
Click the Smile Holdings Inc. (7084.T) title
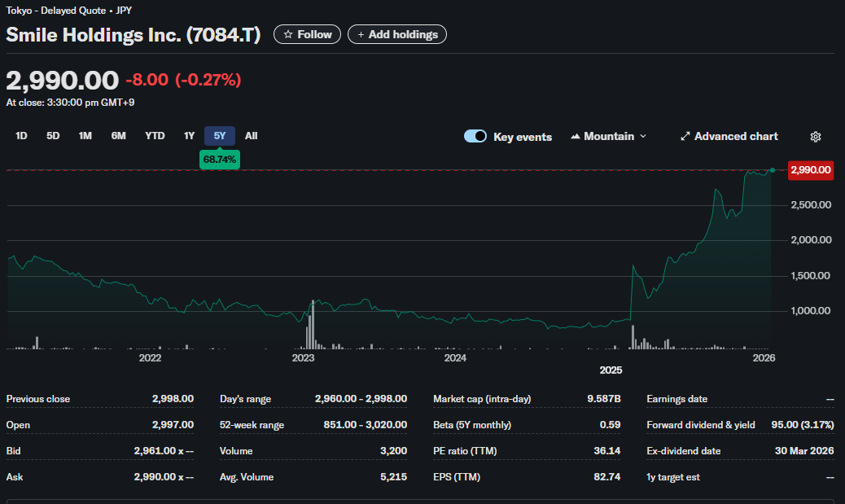coord(134,34)
